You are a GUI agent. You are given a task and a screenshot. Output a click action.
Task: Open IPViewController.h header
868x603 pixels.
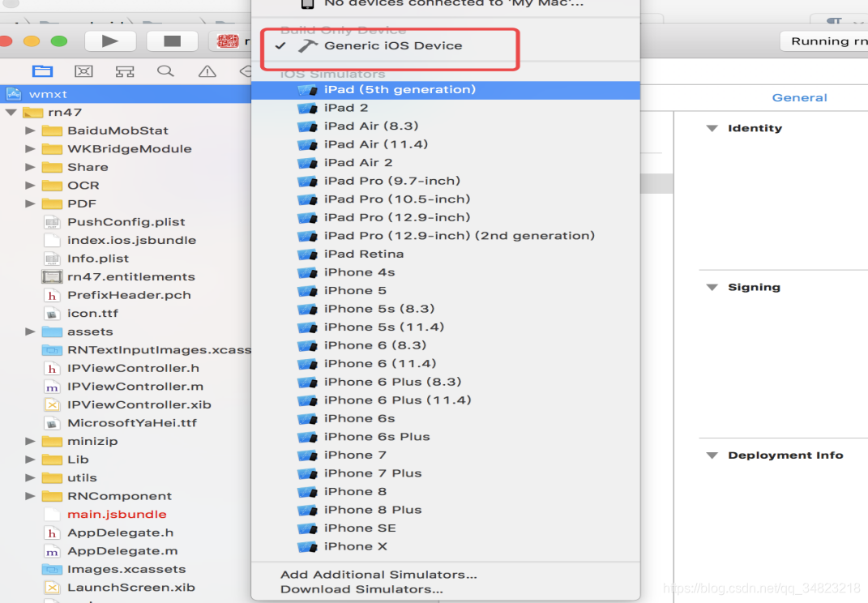[x=133, y=368]
